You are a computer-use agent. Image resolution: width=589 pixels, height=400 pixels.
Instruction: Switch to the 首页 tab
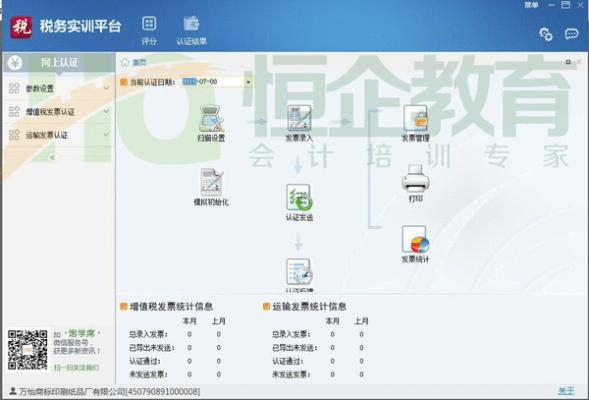139,62
